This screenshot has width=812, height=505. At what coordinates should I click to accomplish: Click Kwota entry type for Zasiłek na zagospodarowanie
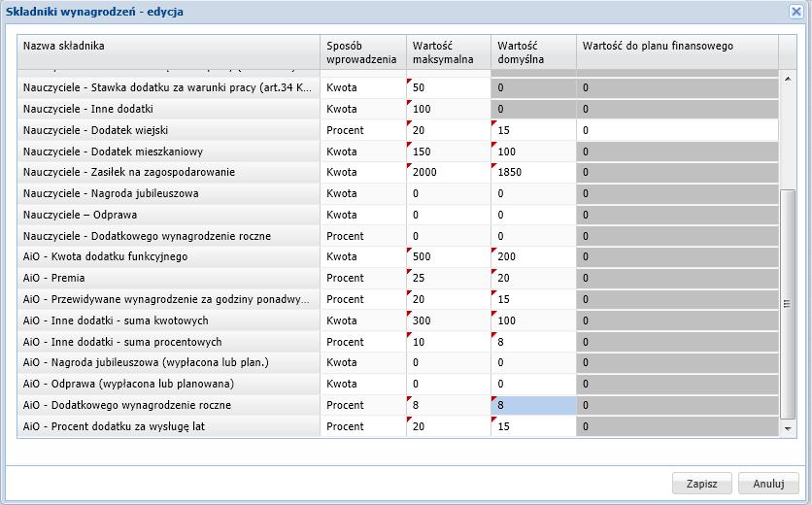tap(363, 172)
